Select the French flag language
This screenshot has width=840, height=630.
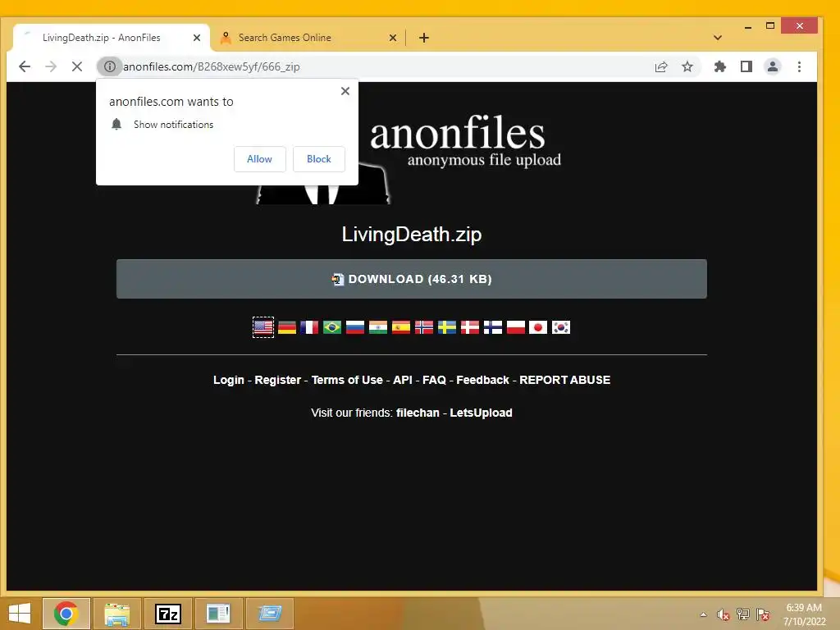tap(309, 327)
